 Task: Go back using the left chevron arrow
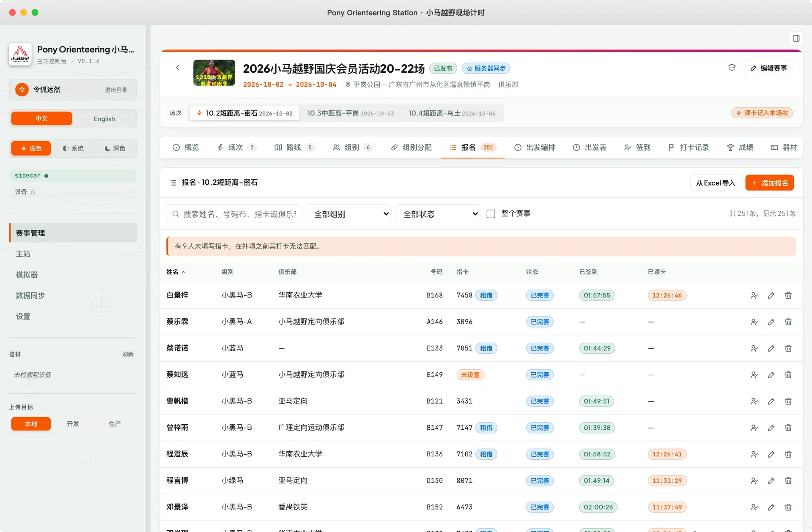click(x=178, y=68)
